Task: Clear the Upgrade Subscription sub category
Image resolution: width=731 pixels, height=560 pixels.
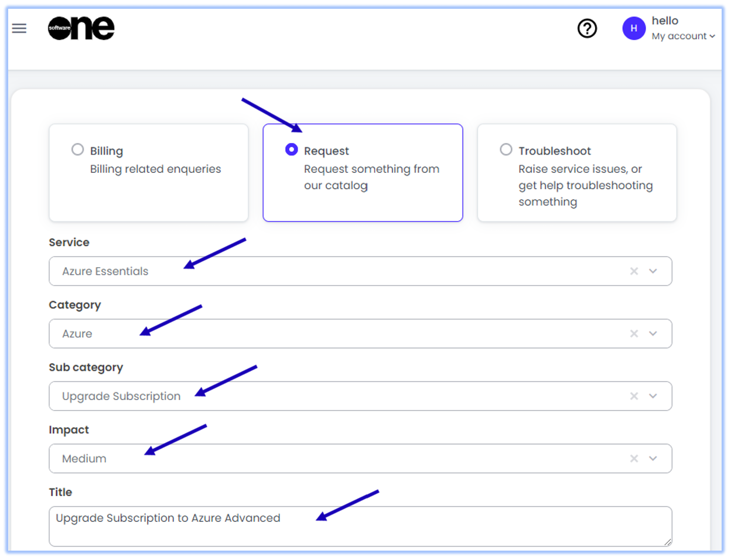Action: [x=634, y=397]
